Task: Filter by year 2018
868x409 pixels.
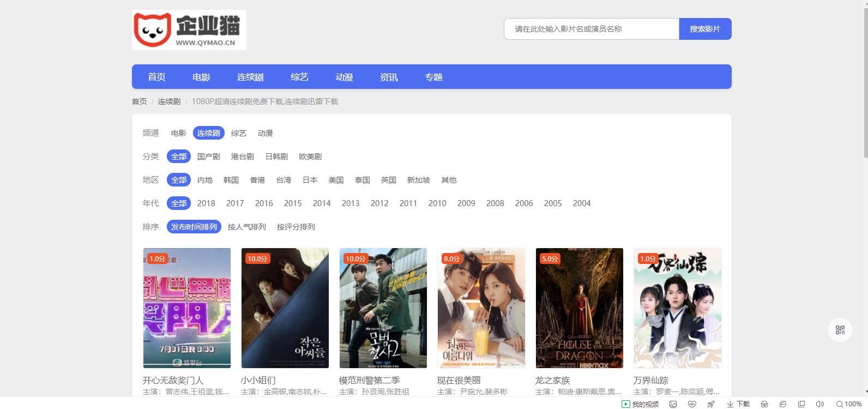Action: [206, 203]
